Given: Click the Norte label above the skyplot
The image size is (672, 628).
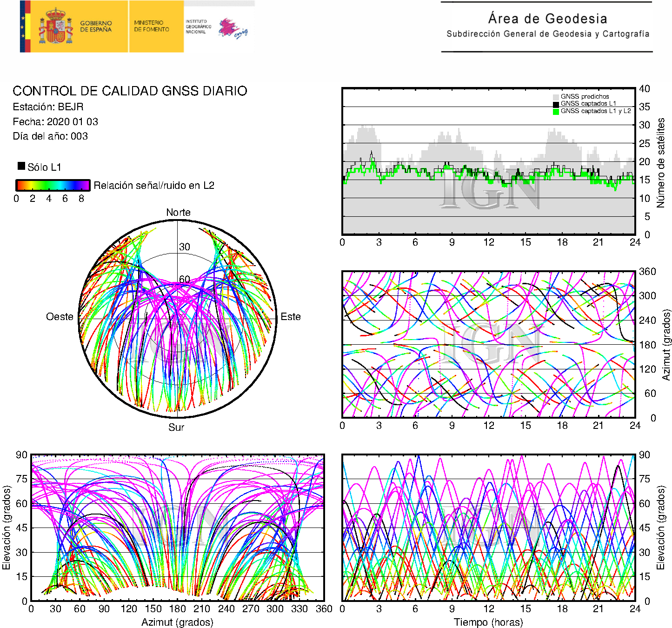Looking at the screenshot, I should point(178,213).
